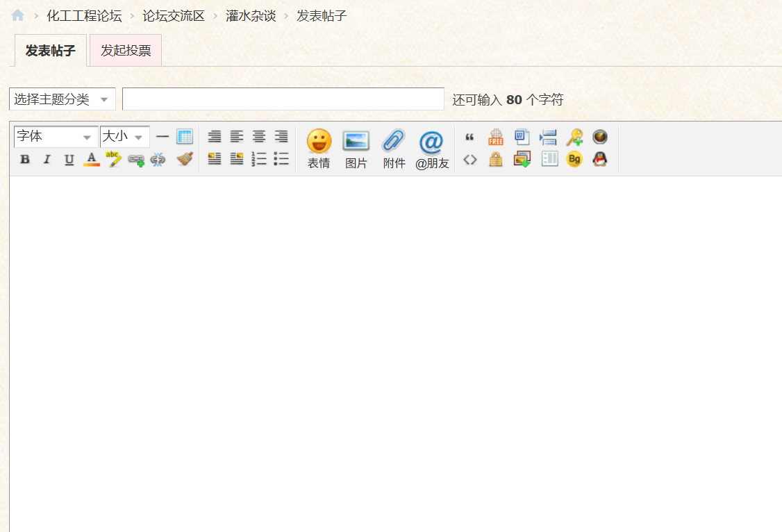Switch to the 发起投票 tab
The width and height of the screenshot is (782, 532).
point(126,51)
